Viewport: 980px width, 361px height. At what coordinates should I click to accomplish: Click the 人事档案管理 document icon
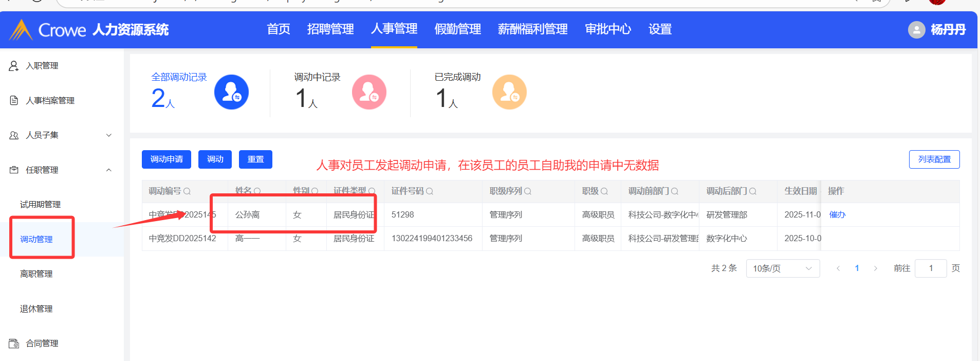(x=14, y=100)
